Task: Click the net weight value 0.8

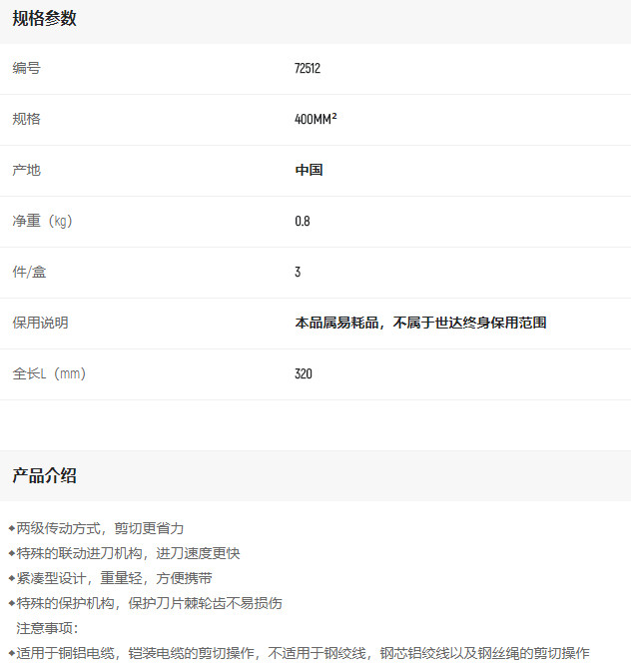Action: tap(303, 221)
